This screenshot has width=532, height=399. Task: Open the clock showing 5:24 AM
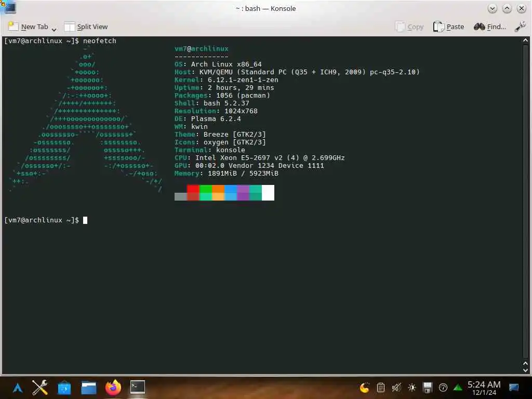tap(484, 388)
